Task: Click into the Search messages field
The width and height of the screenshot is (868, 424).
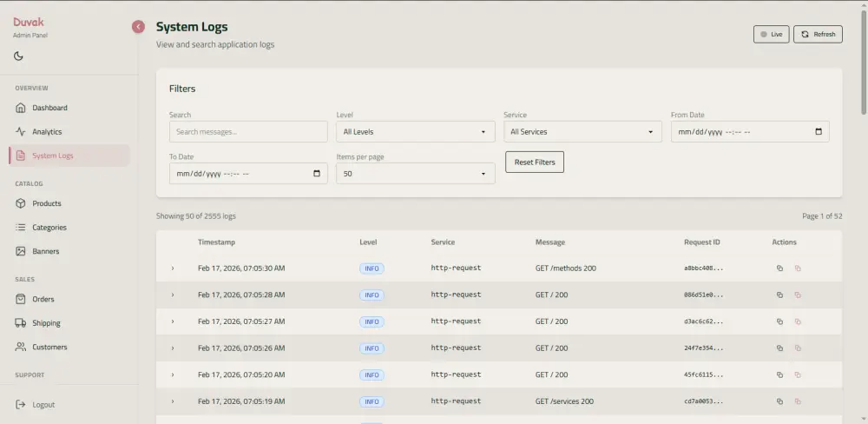Action: [248, 132]
